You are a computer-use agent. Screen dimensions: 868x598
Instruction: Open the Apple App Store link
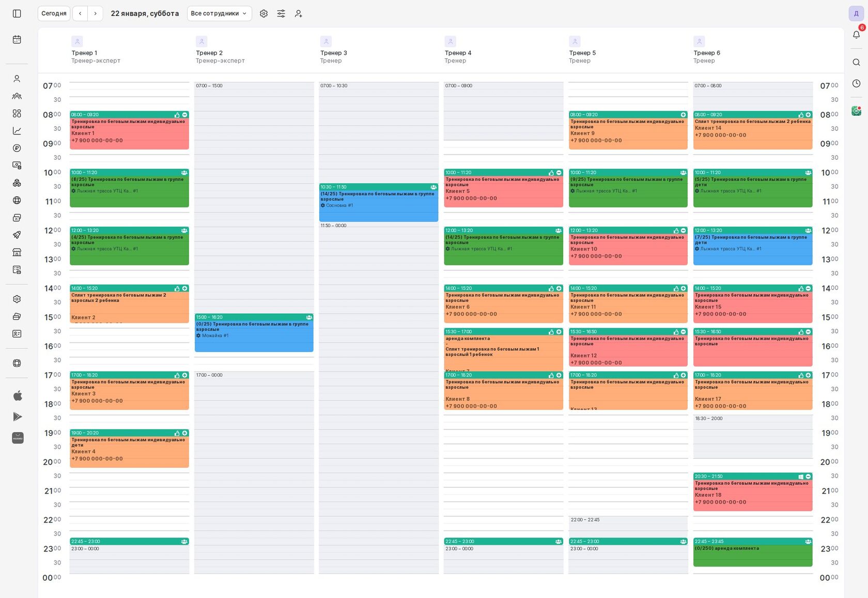pos(18,396)
